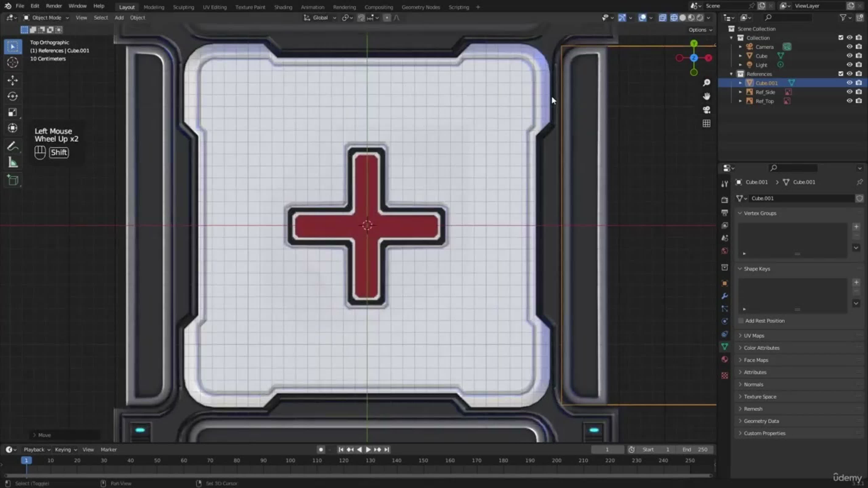Collapse the Vertex Groups panel
868x488 pixels.
click(x=760, y=213)
